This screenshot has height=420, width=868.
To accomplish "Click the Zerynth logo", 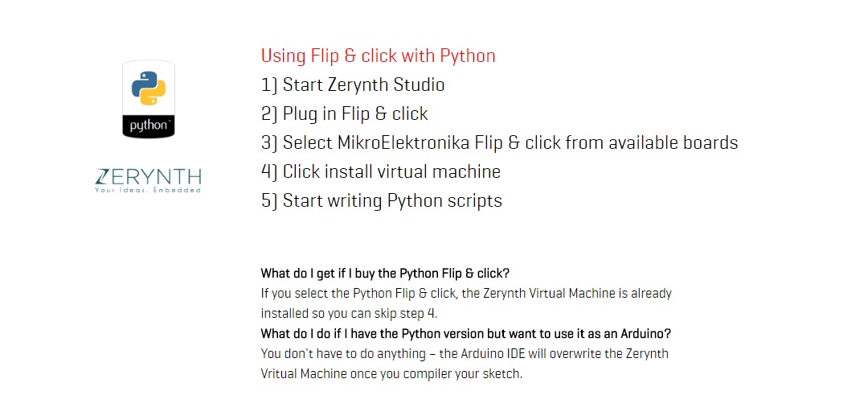I will [x=148, y=181].
